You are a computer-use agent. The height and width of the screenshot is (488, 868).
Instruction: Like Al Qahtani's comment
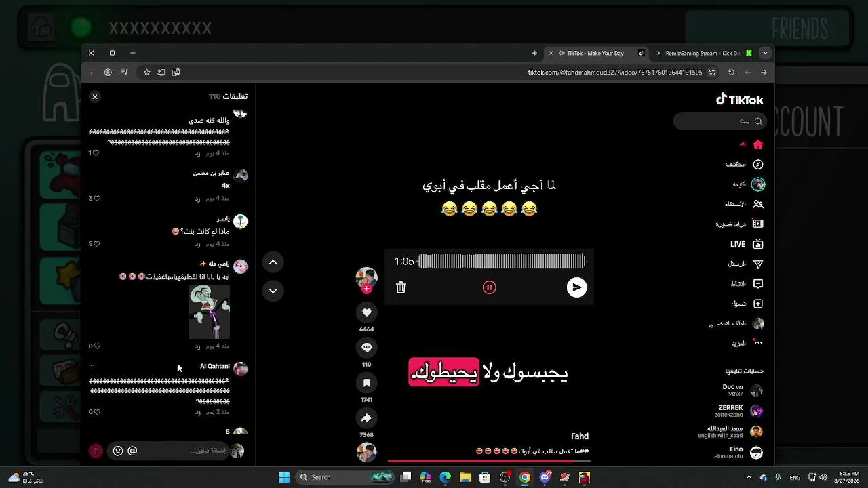pos(96,412)
